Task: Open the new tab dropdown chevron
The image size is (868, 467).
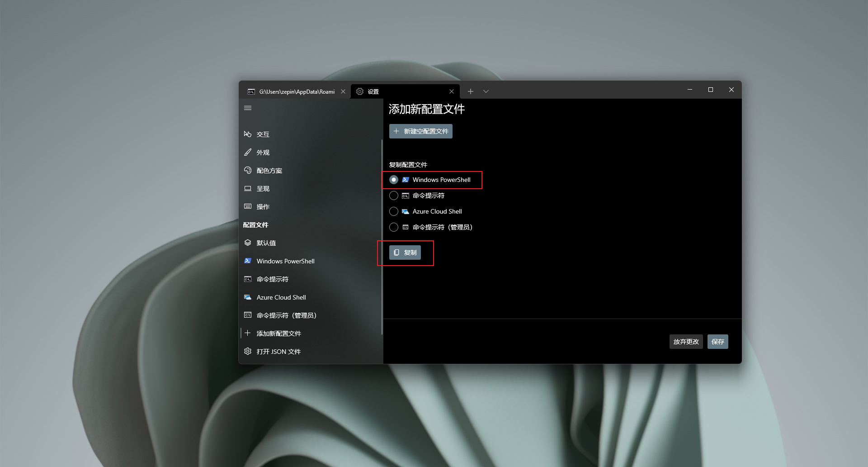Action: tap(486, 91)
